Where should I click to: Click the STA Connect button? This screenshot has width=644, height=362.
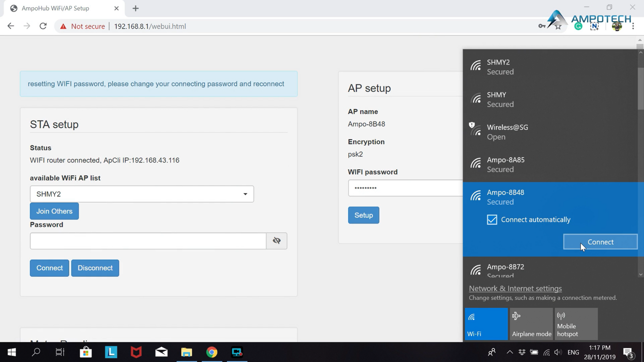pos(49,268)
